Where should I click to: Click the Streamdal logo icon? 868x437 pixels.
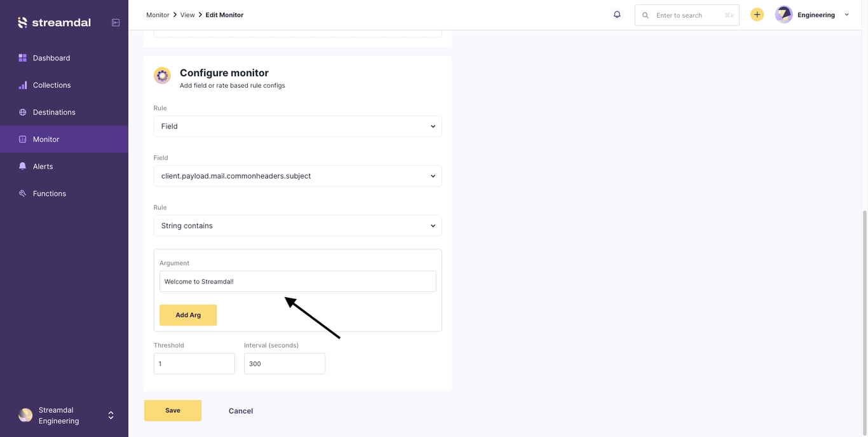(22, 22)
